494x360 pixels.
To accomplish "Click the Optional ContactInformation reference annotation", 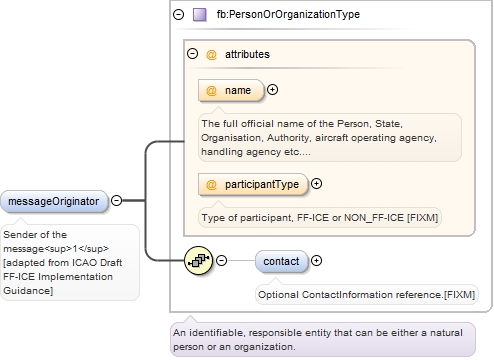I will pyautogui.click(x=367, y=295).
